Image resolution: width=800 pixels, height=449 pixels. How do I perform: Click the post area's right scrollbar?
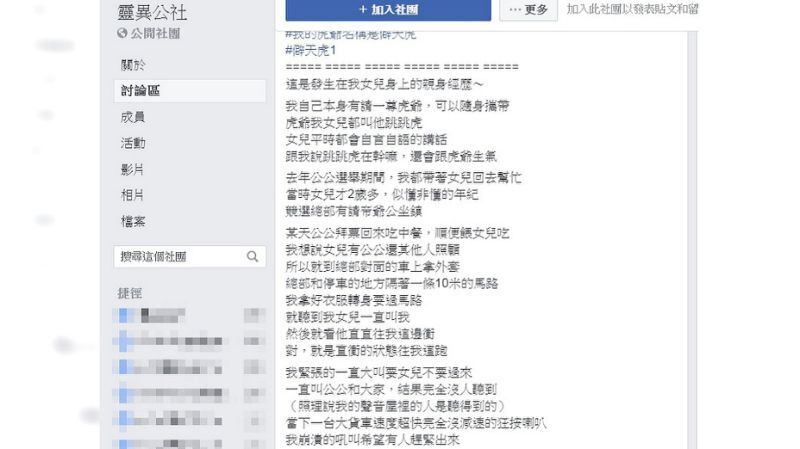tap(692, 240)
